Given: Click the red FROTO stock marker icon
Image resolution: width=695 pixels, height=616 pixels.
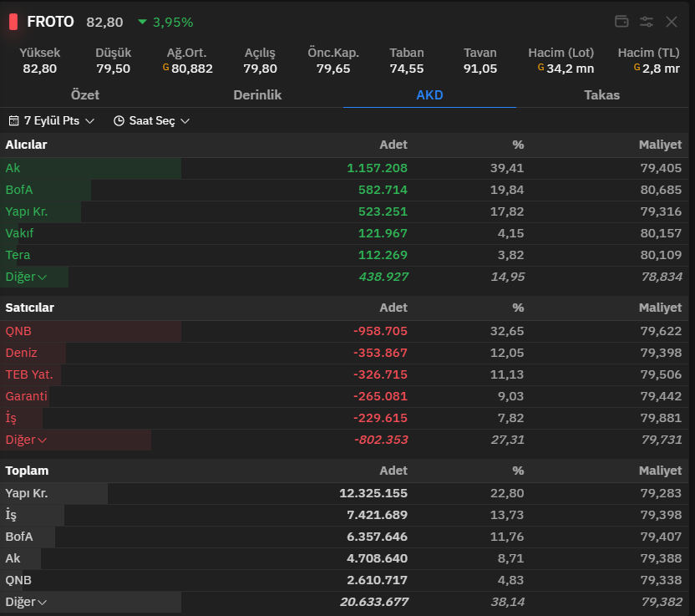Looking at the screenshot, I should coord(13,22).
